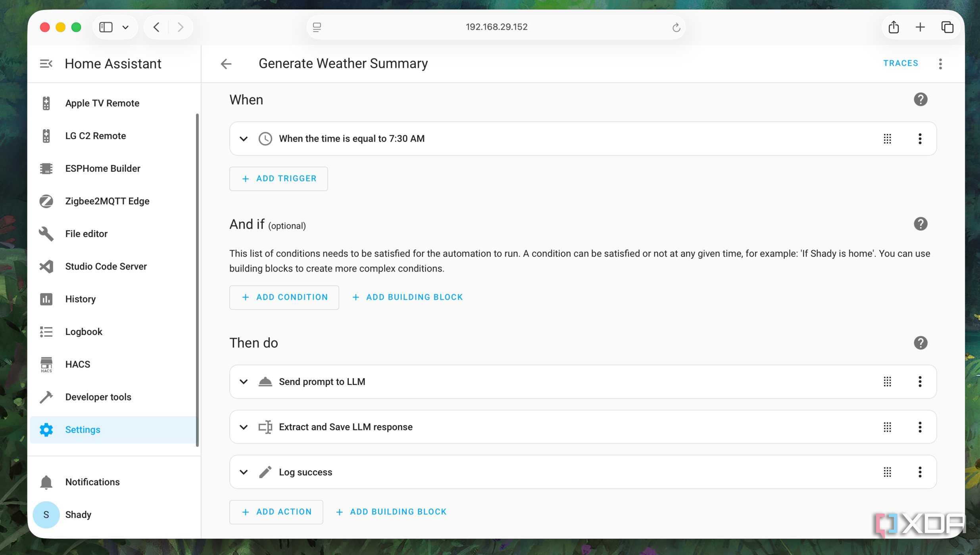Viewport: 980px width, 555px height.
Task: Open LG C2 Remote panel
Action: [x=113, y=136]
